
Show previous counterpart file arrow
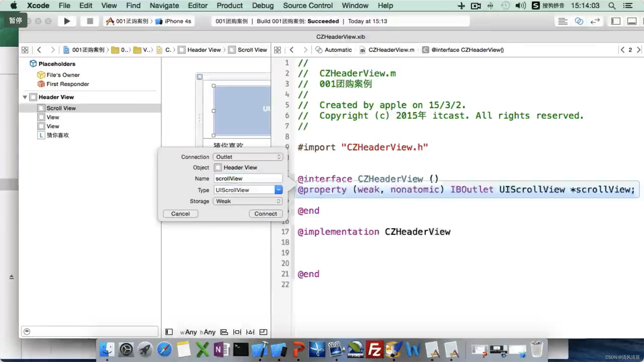[x=622, y=50]
